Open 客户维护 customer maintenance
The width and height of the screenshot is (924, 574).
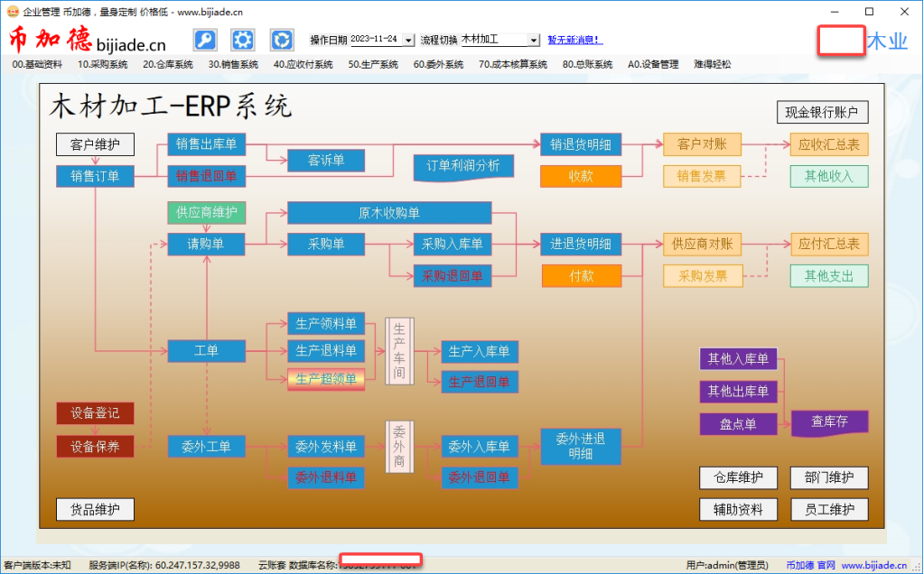click(x=95, y=143)
